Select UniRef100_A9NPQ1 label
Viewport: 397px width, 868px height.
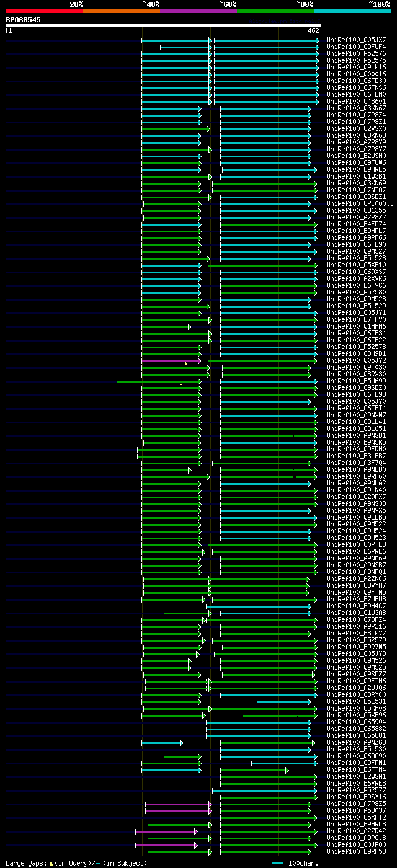[x=356, y=572]
